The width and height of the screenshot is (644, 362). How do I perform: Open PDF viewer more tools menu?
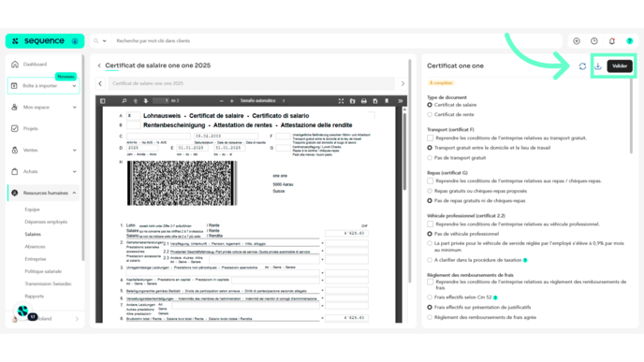pos(400,101)
